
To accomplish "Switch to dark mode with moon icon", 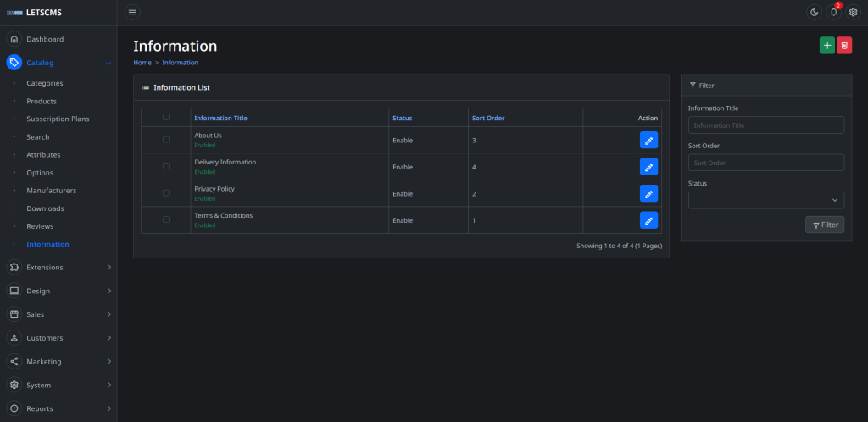I will 814,12.
